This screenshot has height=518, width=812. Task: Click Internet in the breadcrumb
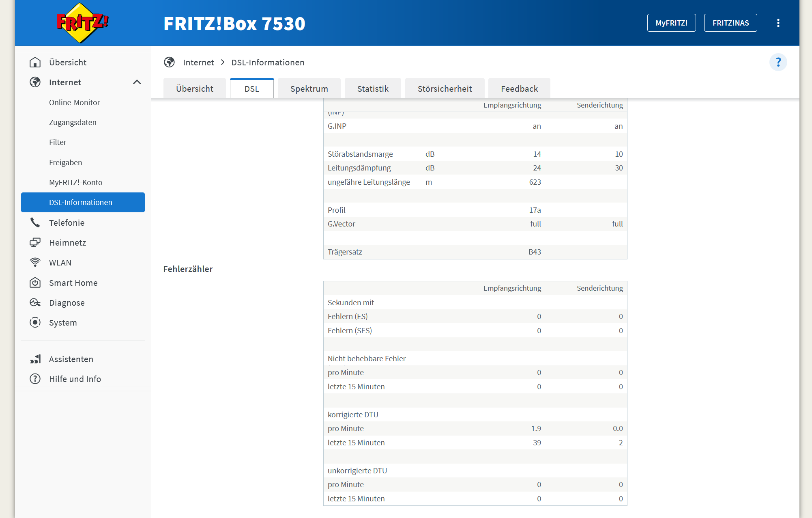(x=198, y=63)
